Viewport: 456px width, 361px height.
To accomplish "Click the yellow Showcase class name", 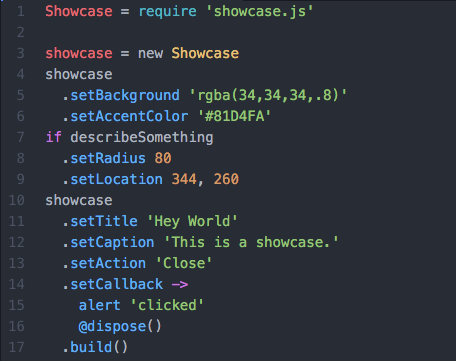I will coord(205,53).
